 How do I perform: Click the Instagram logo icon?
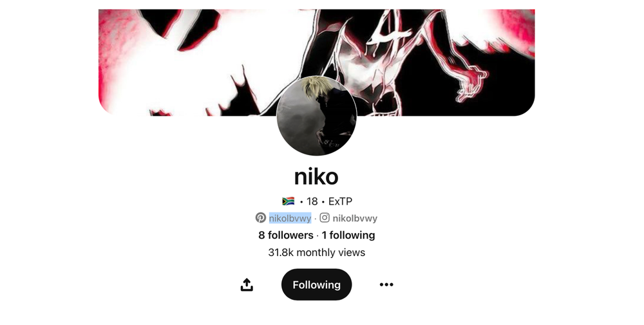325,218
